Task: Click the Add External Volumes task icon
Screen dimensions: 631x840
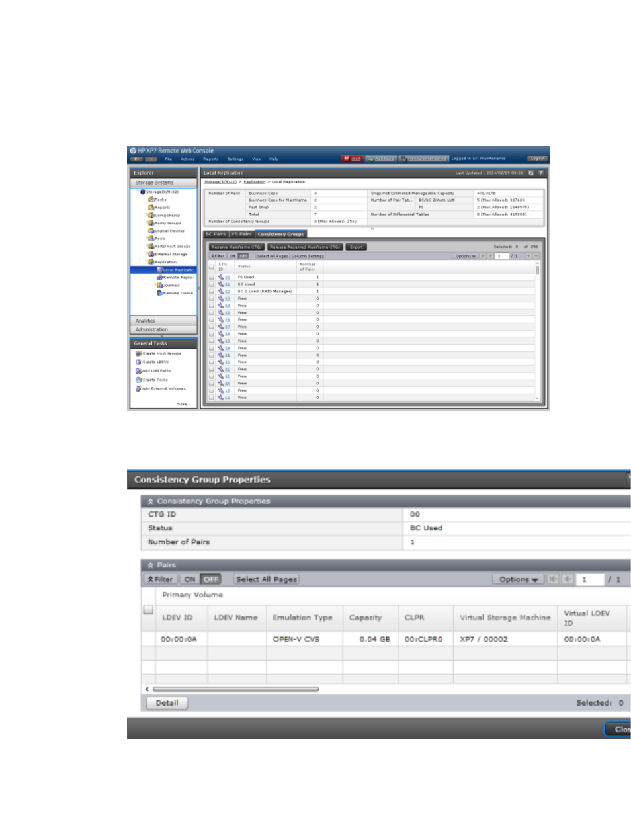Action: [138, 389]
